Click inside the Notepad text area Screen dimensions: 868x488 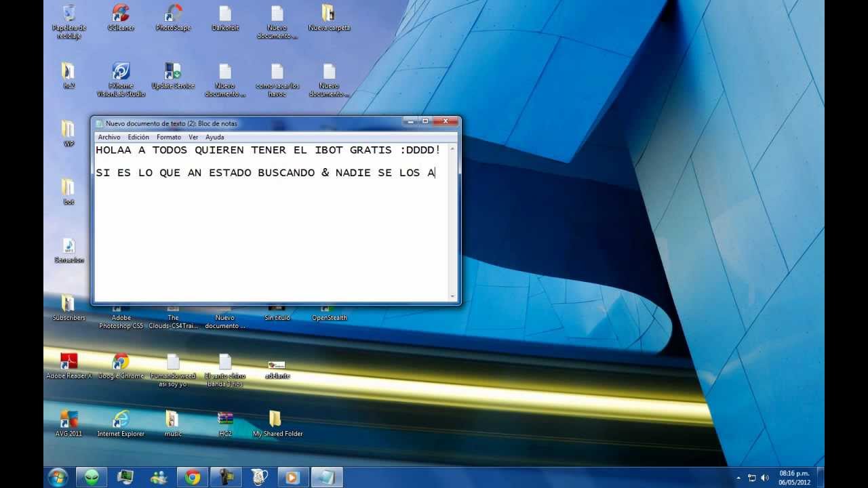(x=271, y=222)
